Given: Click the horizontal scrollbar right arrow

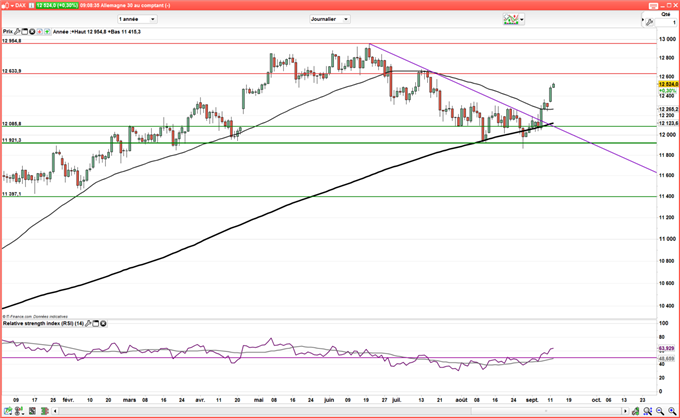Looking at the screenshot, I should tap(625, 411).
